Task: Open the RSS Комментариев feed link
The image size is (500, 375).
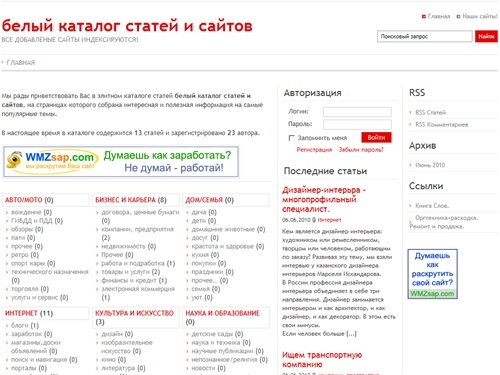Action: (442, 125)
